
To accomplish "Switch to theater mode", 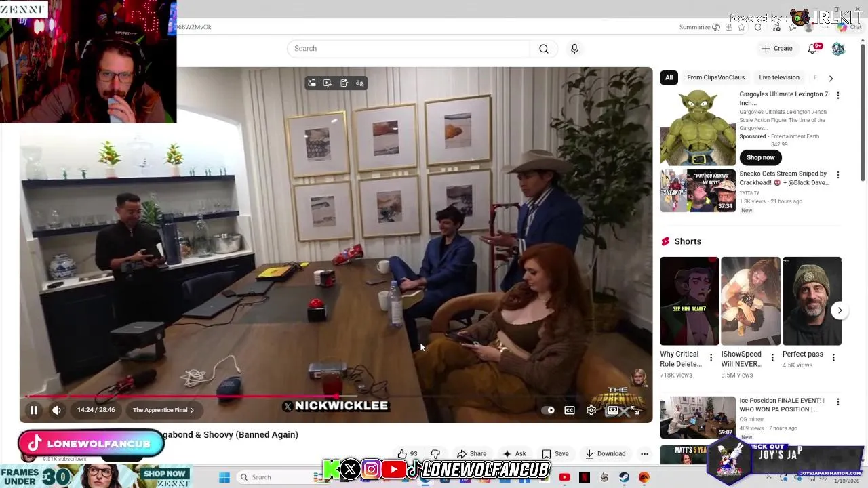I will (x=612, y=410).
